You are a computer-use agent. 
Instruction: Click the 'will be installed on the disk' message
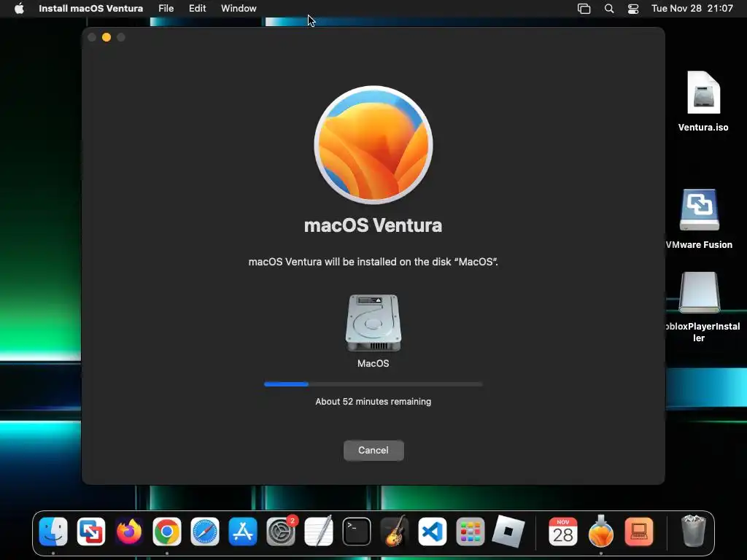click(x=373, y=262)
